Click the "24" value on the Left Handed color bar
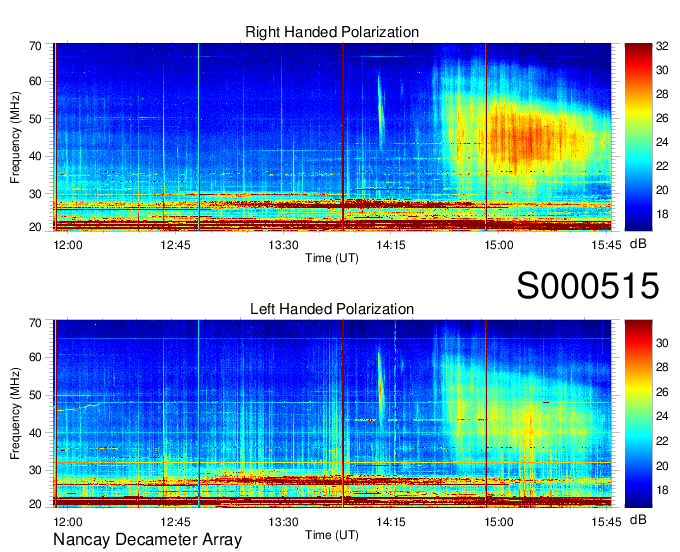 pos(662,416)
